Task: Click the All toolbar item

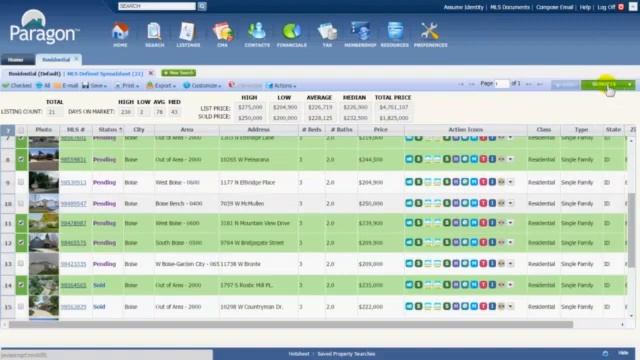Action: coord(43,86)
